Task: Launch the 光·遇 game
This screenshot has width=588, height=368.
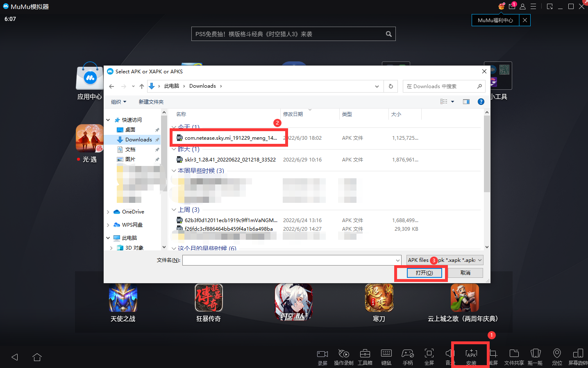Action: coord(90,143)
